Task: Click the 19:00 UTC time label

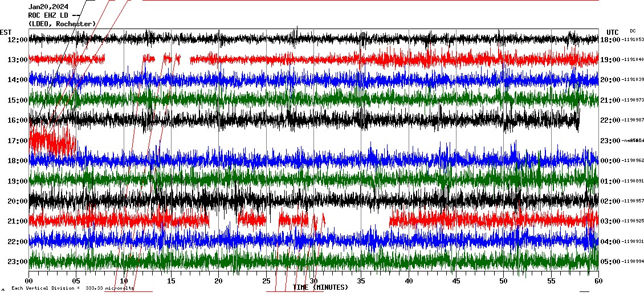Action: [x=610, y=60]
